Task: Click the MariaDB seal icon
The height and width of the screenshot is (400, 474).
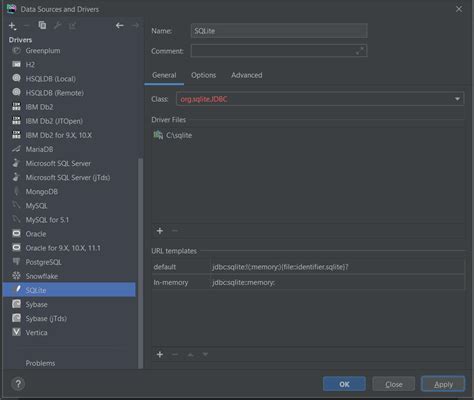Action: [x=16, y=149]
